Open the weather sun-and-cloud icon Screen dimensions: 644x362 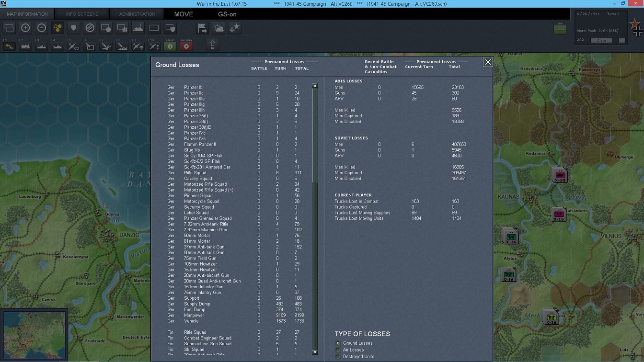point(218,28)
